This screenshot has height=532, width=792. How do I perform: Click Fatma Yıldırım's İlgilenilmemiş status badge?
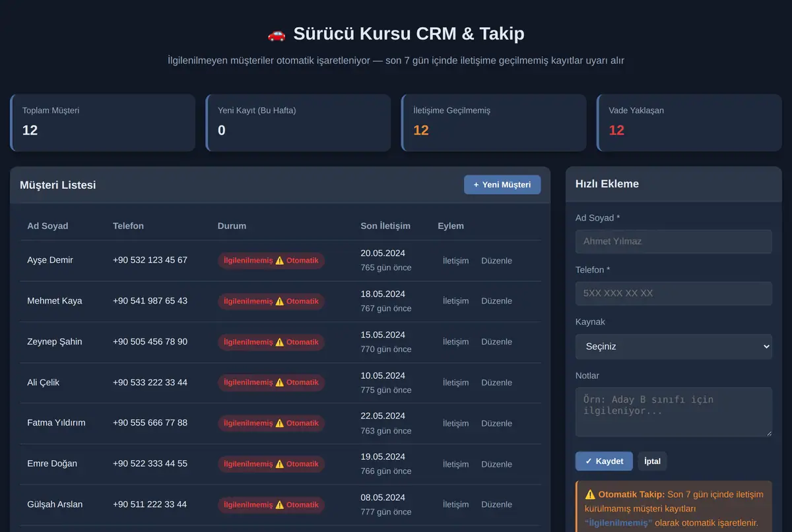(x=271, y=424)
